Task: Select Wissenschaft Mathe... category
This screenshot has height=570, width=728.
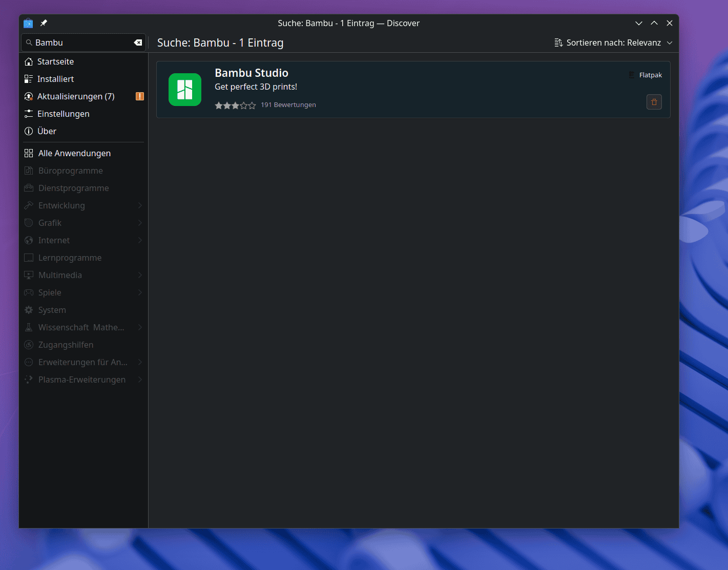Action: tap(84, 327)
